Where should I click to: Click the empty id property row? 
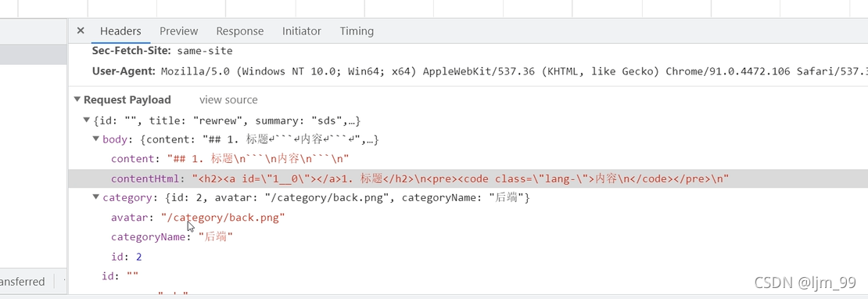pyautogui.click(x=120, y=276)
